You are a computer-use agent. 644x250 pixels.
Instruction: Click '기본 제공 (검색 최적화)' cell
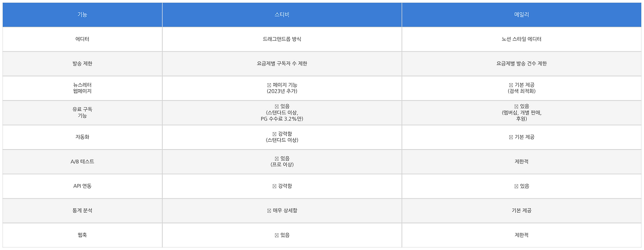click(522, 88)
